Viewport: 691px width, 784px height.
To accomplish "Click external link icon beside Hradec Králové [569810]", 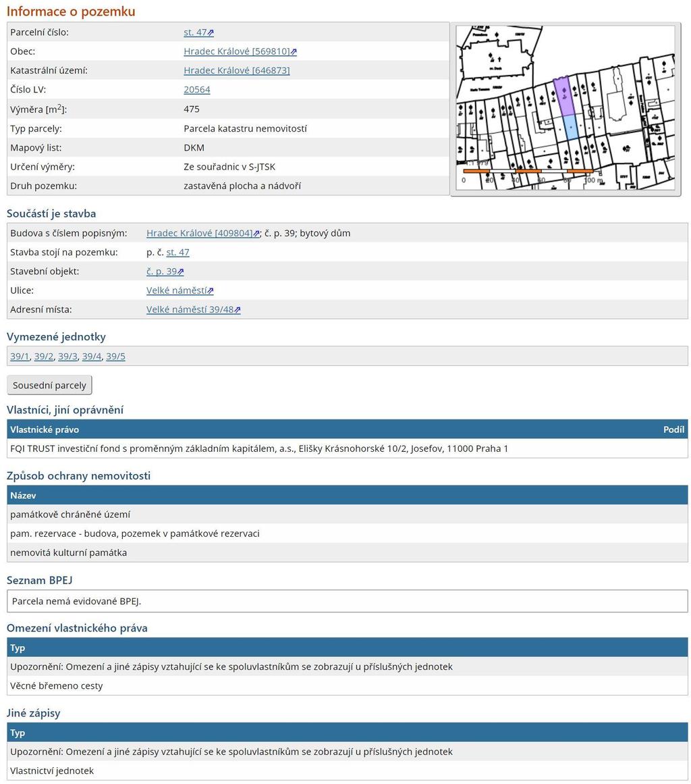I will tap(294, 52).
